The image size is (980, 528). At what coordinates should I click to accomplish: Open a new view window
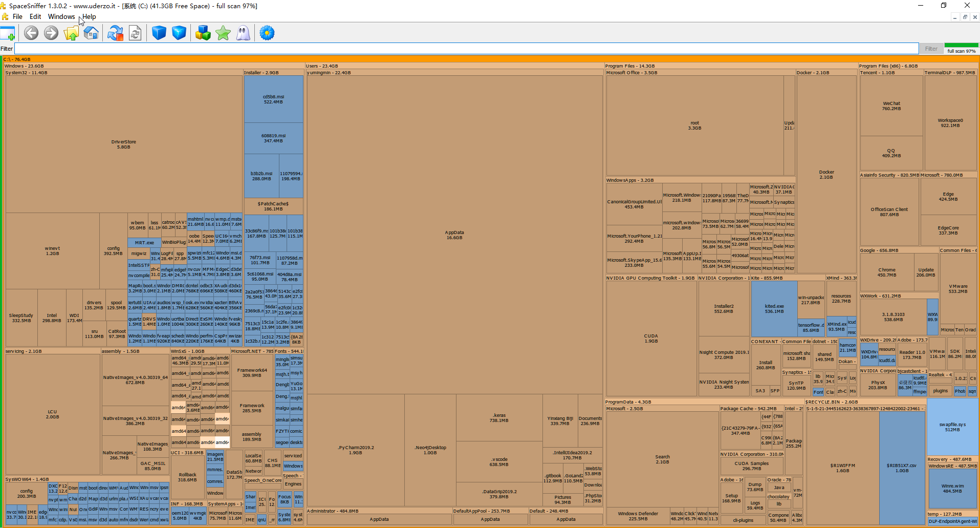tap(8, 33)
